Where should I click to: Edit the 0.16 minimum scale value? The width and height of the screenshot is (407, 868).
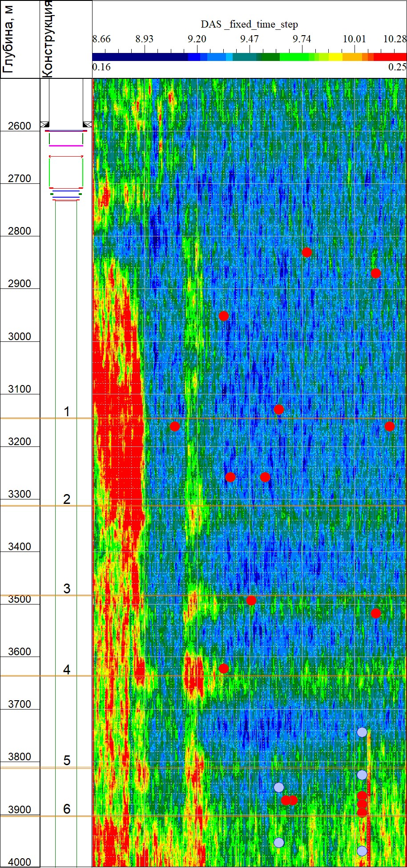(x=101, y=67)
